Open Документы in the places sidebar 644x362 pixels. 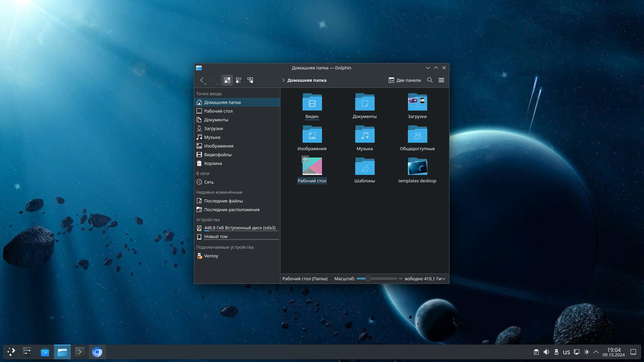pyautogui.click(x=237, y=120)
